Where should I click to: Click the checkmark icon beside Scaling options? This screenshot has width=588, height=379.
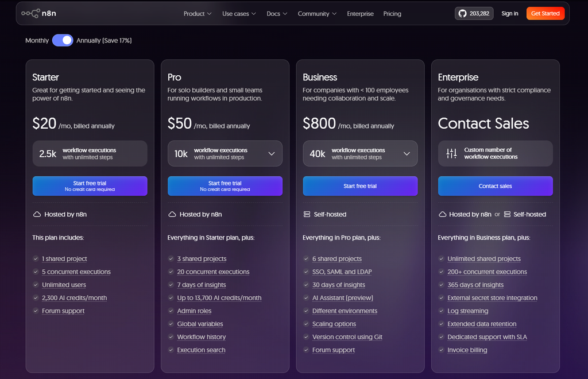pos(306,324)
